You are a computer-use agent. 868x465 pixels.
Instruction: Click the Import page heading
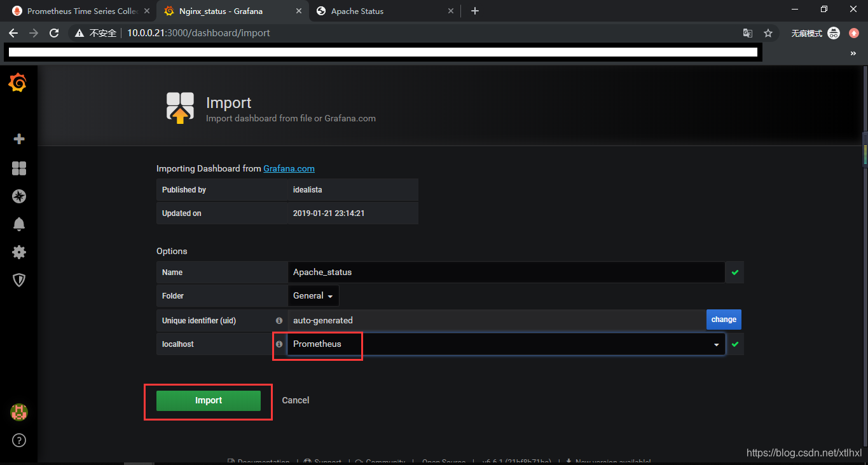(x=228, y=103)
